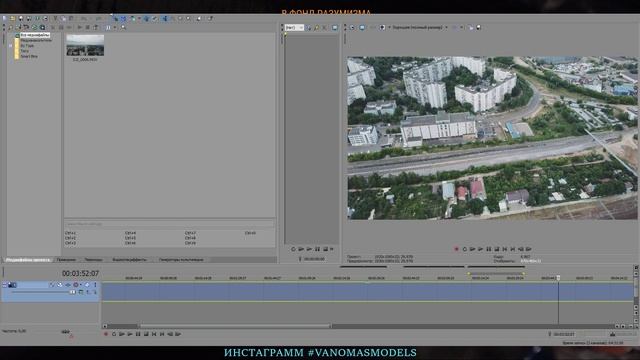Play from start in timeline transport

pos(122,334)
